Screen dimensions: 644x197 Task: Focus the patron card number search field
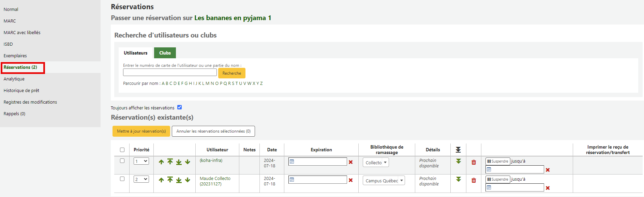click(170, 73)
